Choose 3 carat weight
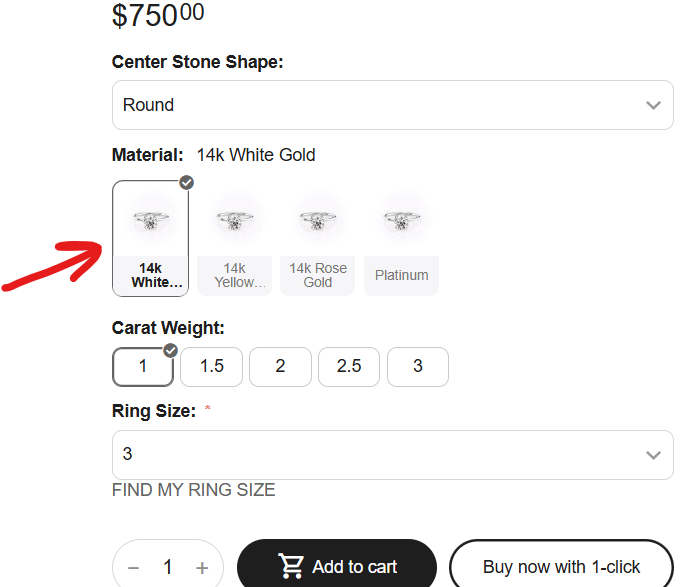This screenshot has width=687, height=587. [x=418, y=366]
